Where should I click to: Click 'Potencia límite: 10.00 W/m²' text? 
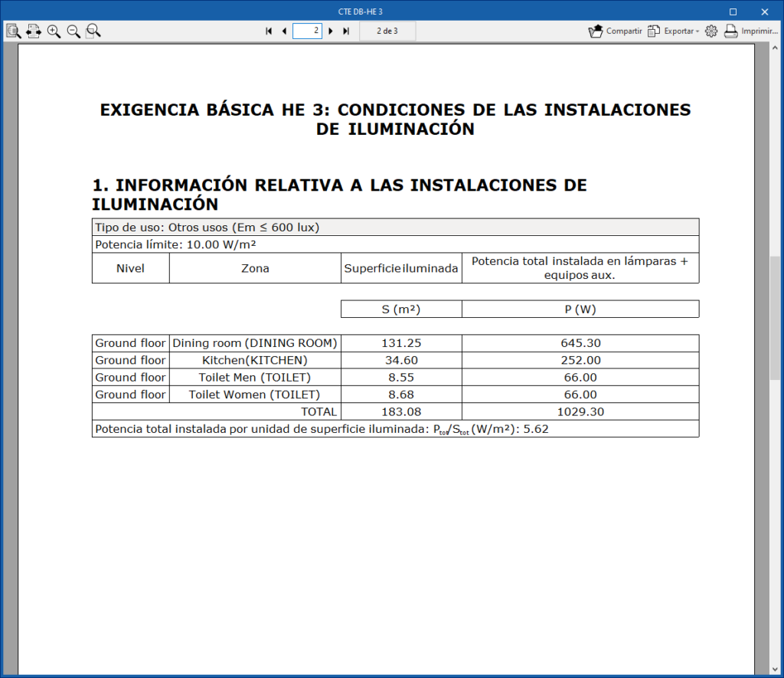(175, 244)
